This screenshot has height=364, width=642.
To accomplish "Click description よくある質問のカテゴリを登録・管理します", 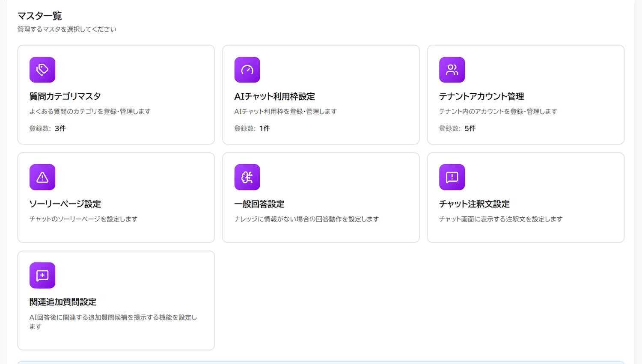I will click(90, 111).
